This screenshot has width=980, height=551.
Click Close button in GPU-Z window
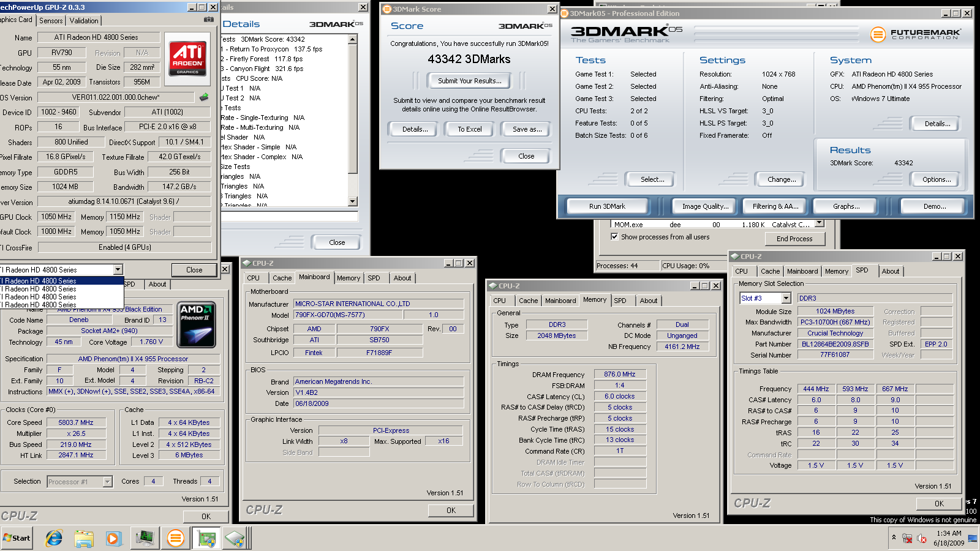(x=194, y=270)
